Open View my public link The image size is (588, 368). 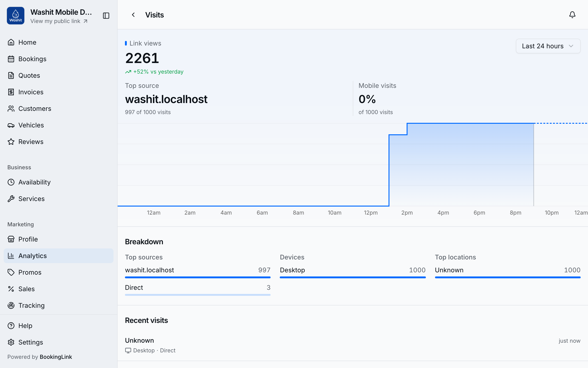(x=59, y=21)
